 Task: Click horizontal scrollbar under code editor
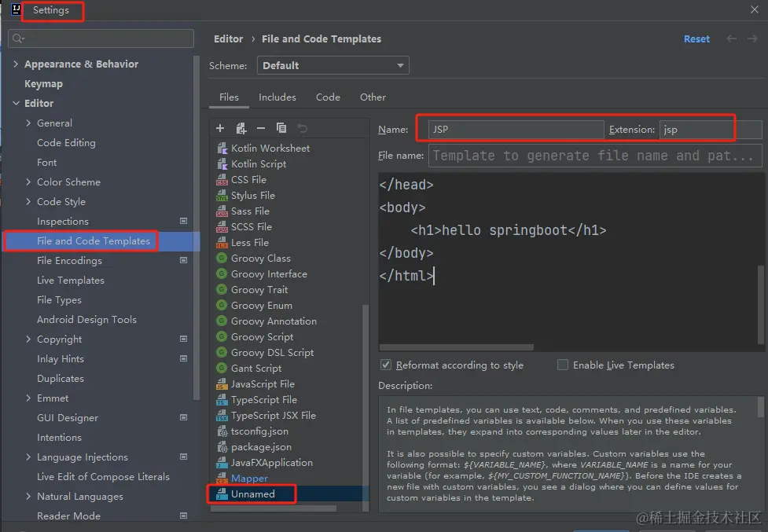[457, 347]
